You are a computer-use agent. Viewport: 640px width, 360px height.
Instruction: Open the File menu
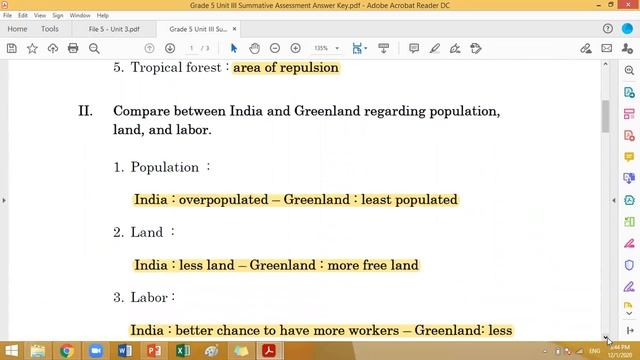[x=7, y=16]
